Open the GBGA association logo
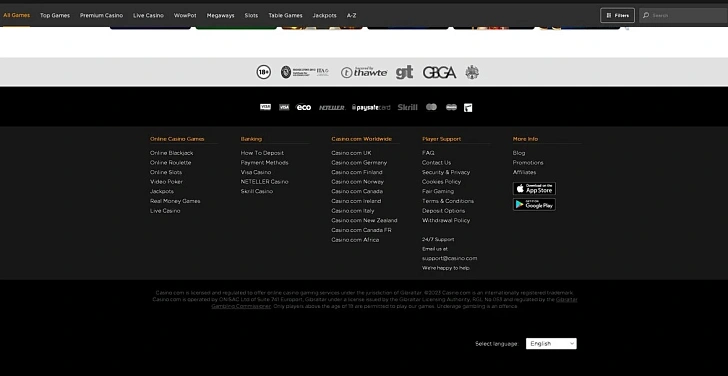The height and width of the screenshot is (376, 728). point(439,72)
